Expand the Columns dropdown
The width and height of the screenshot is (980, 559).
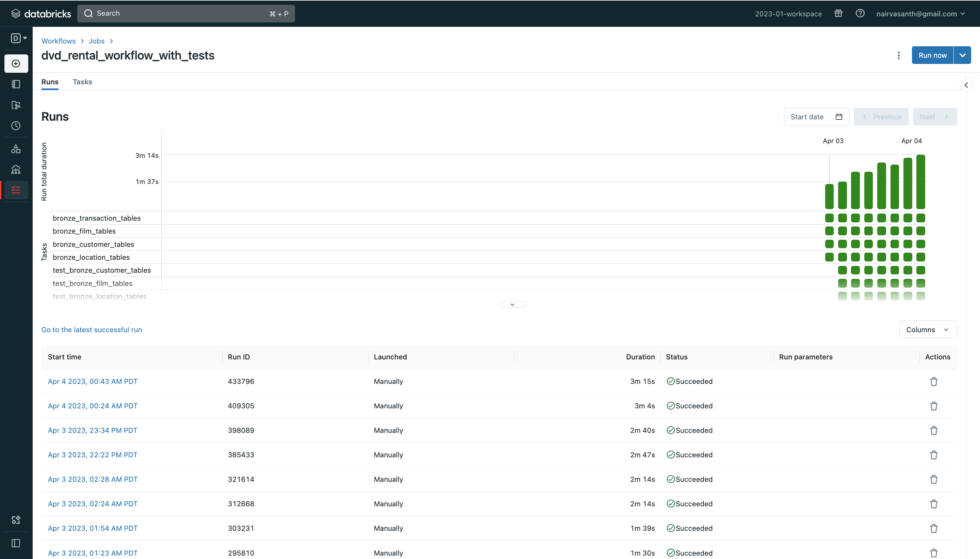pyautogui.click(x=928, y=329)
